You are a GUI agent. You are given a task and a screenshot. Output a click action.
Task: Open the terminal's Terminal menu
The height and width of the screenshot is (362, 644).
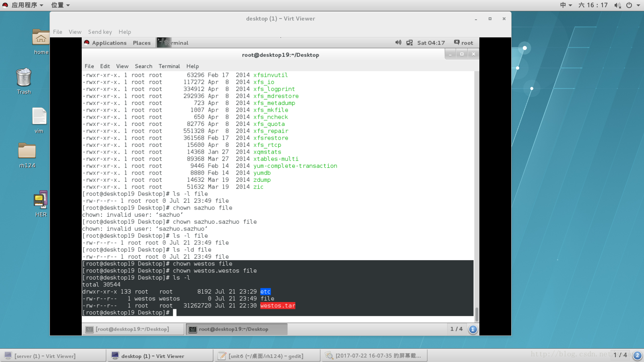coord(169,66)
